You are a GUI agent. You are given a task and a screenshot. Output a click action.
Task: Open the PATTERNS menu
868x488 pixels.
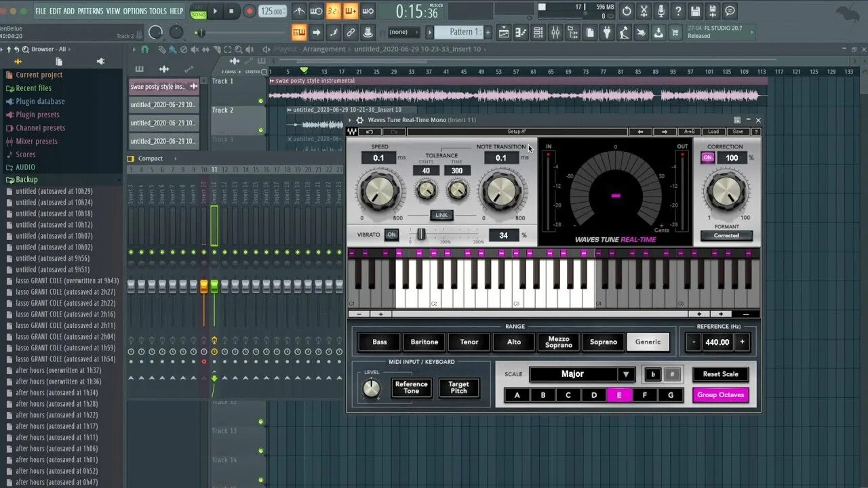[x=90, y=12]
